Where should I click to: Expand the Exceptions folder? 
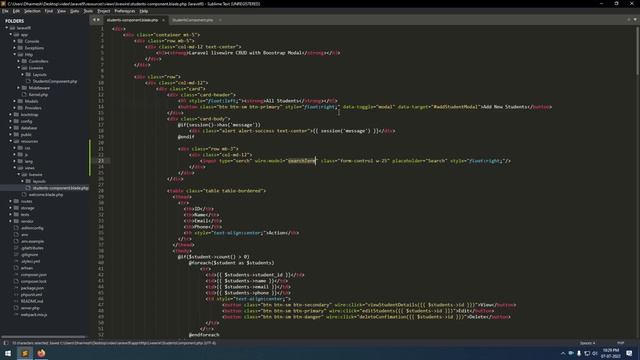point(15,48)
